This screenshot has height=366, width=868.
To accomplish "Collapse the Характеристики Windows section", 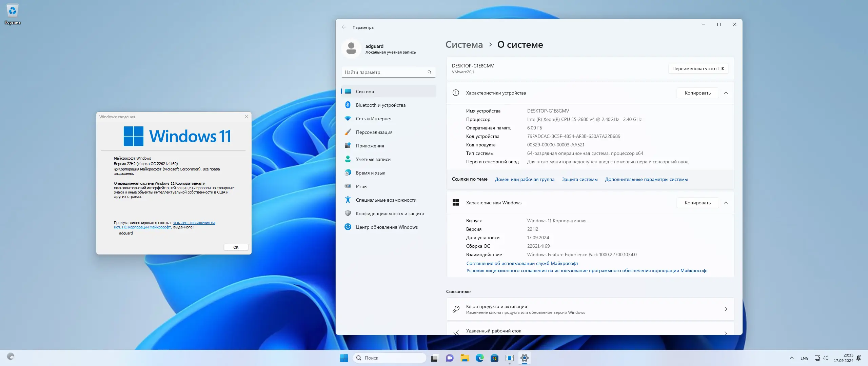I will pyautogui.click(x=726, y=203).
